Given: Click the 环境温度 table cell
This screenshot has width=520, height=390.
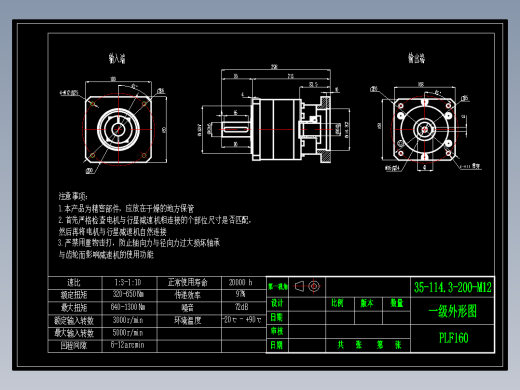Looking at the screenshot, I should [188, 321].
